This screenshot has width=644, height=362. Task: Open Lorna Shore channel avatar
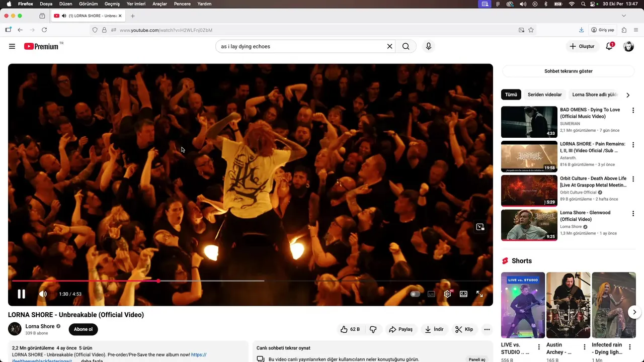(x=15, y=329)
